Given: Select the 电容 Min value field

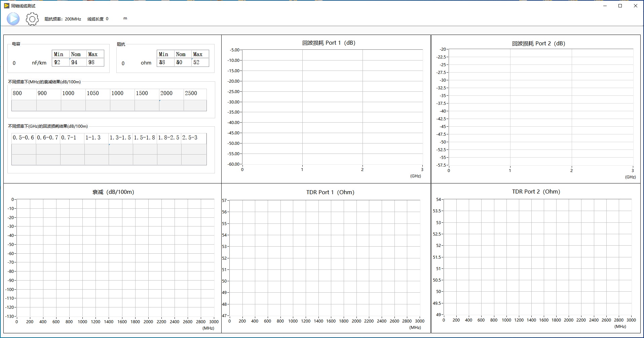Looking at the screenshot, I should [61, 62].
